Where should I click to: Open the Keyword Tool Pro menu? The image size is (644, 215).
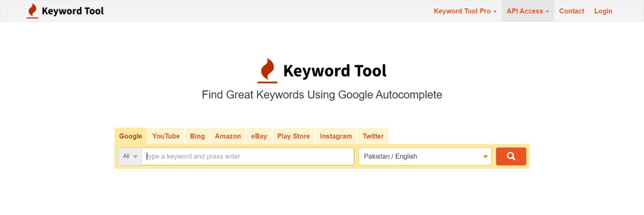tap(465, 11)
